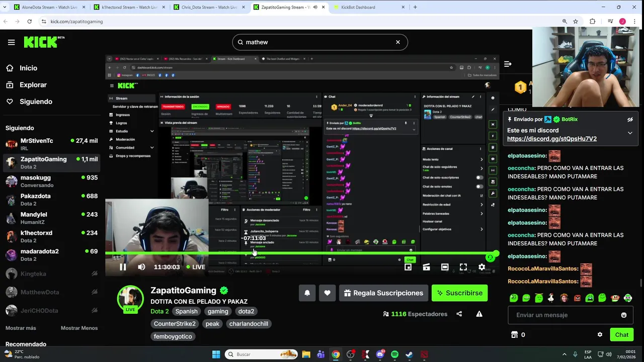This screenshot has height=362, width=644.
Task: Open ZapatitoGaming avatar
Action: 130,298
